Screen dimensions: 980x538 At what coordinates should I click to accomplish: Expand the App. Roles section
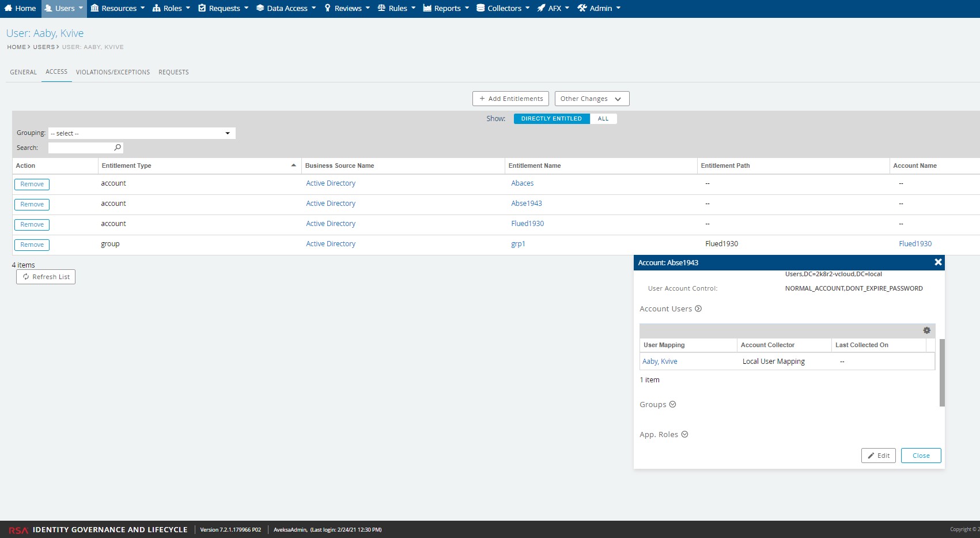pos(684,434)
